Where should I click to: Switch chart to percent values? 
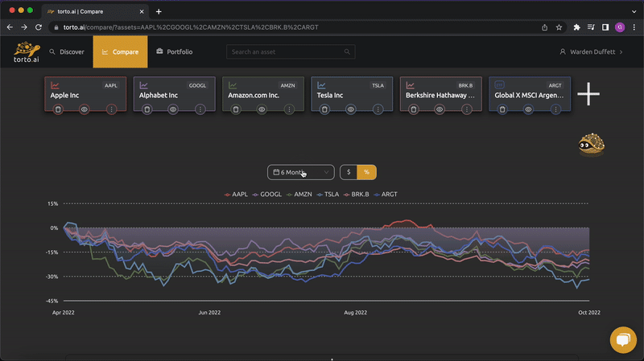click(366, 172)
